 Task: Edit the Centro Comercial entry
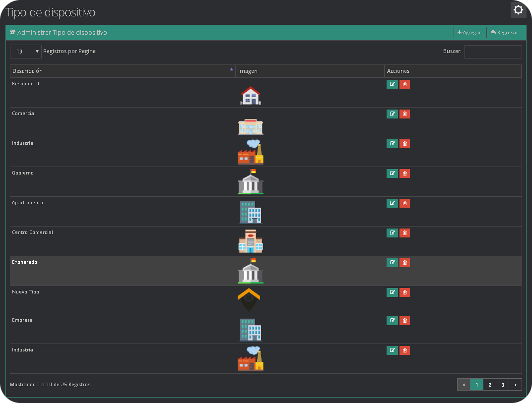pyautogui.click(x=392, y=233)
